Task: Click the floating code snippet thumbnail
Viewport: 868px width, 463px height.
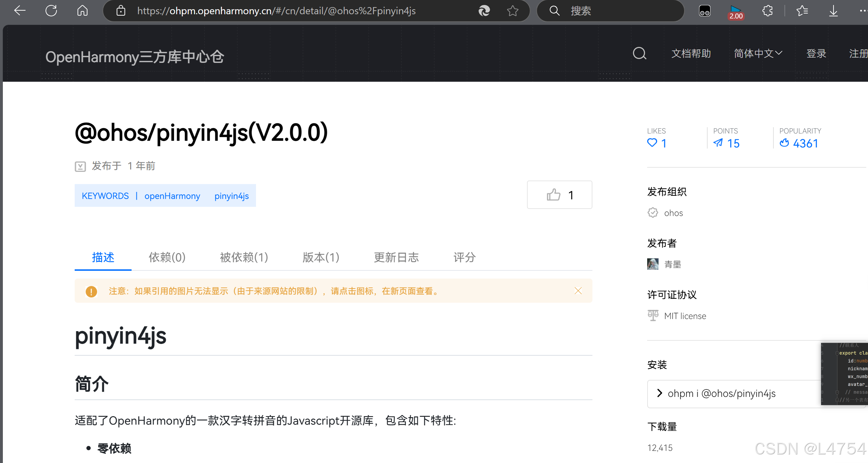Action: [x=844, y=373]
